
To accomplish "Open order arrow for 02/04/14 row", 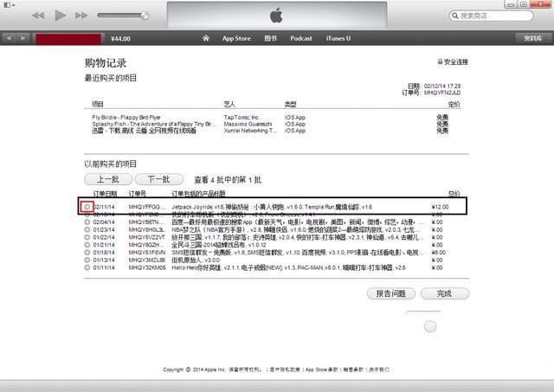I will tap(87, 222).
